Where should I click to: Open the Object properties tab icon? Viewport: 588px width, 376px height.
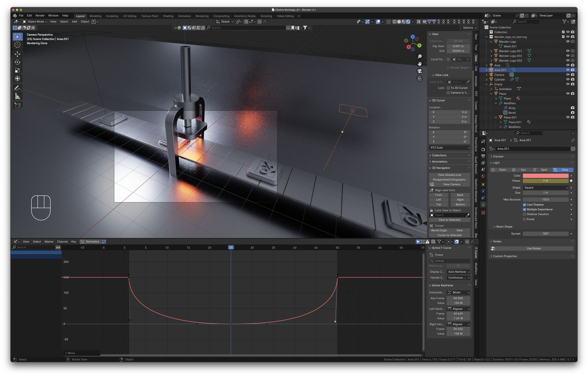483,184
